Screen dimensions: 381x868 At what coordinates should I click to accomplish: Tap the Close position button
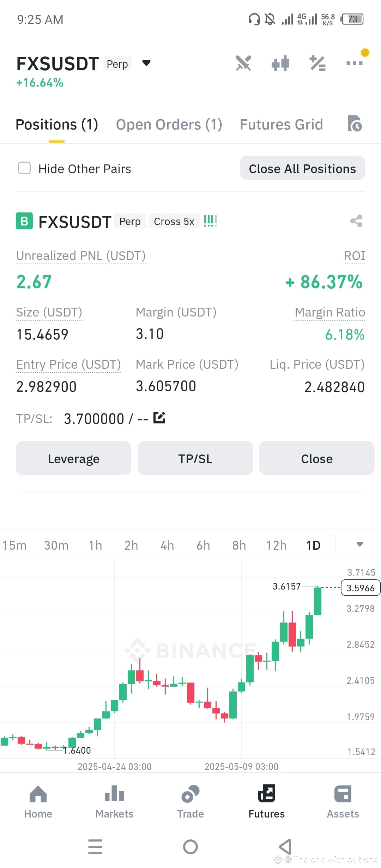coord(317,458)
